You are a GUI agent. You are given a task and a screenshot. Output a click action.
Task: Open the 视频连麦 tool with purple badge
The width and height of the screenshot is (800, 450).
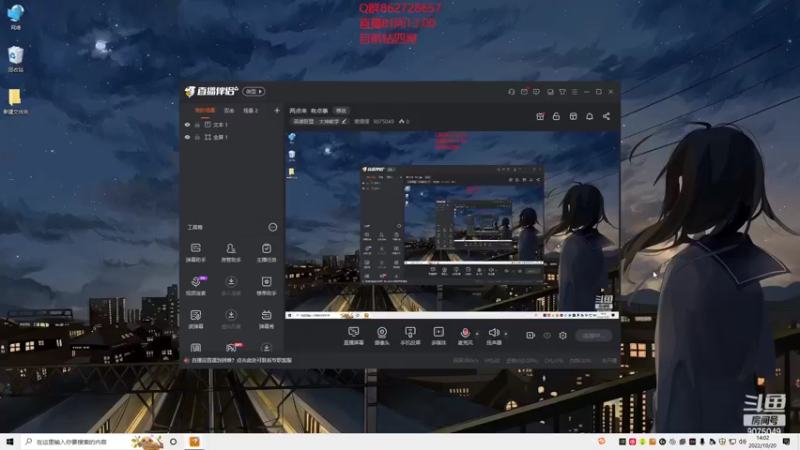(195, 286)
